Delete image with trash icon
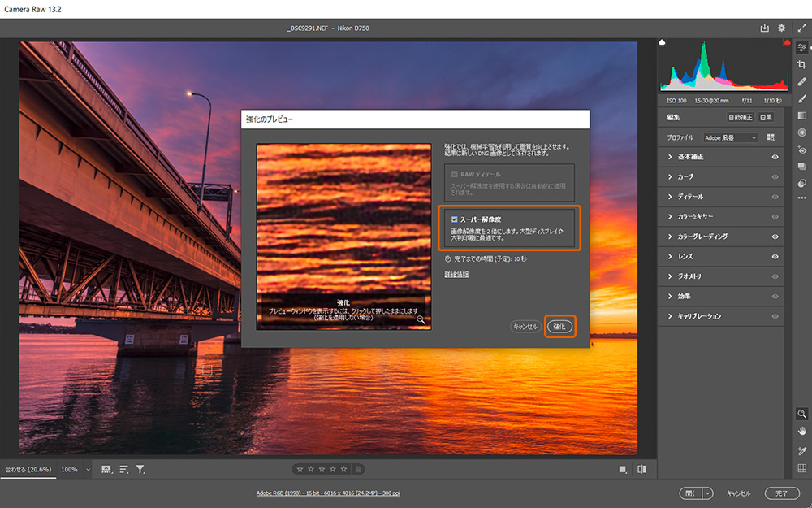The height and width of the screenshot is (508, 812). coord(357,469)
